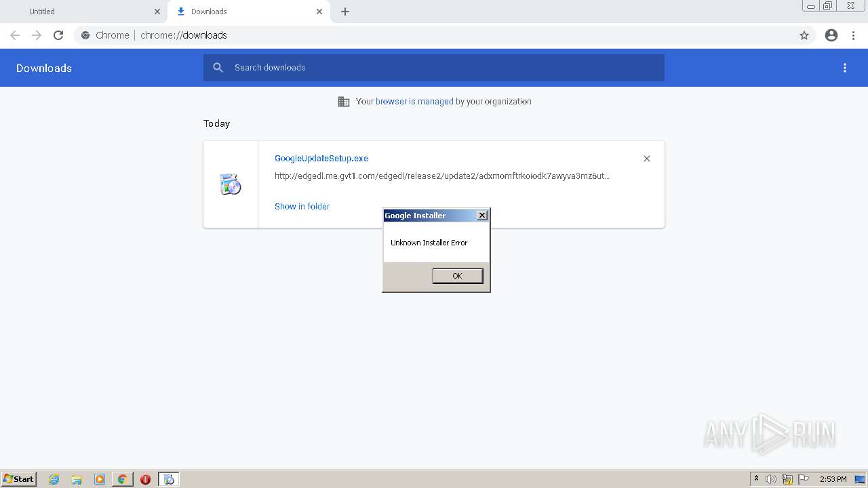
Task: Click the Search downloads field
Action: coord(434,68)
